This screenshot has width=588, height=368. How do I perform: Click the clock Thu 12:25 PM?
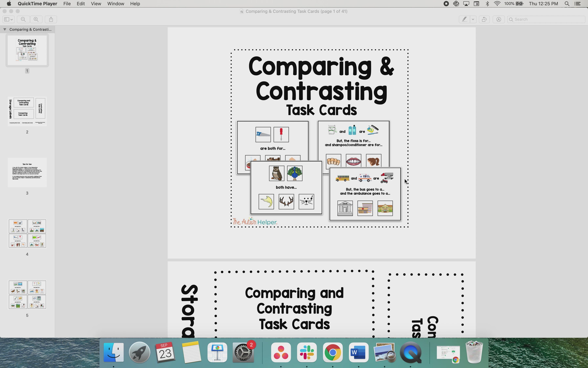[543, 4]
